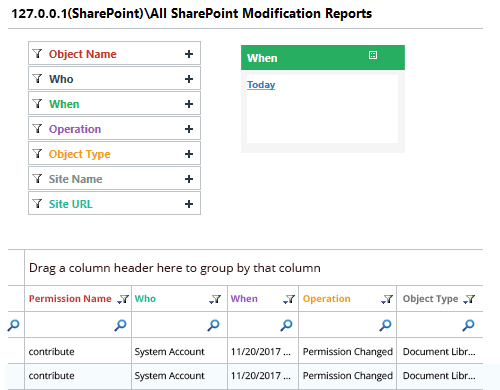Select the When filter row label
The image size is (500, 390).
[64, 104]
